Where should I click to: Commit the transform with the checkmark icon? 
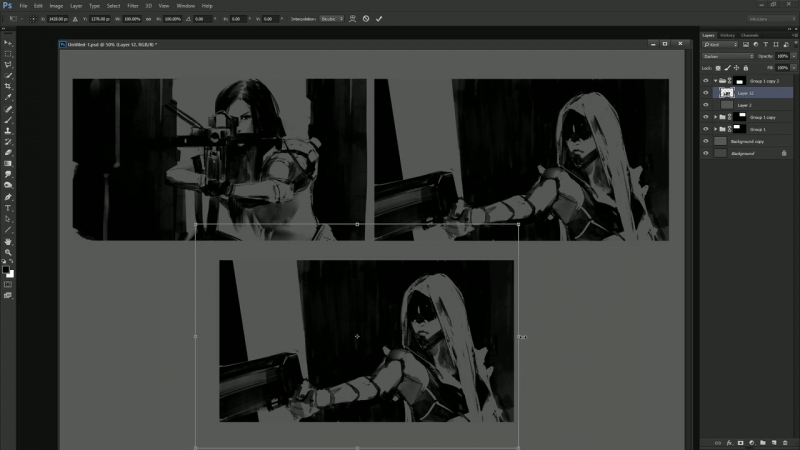coord(379,18)
